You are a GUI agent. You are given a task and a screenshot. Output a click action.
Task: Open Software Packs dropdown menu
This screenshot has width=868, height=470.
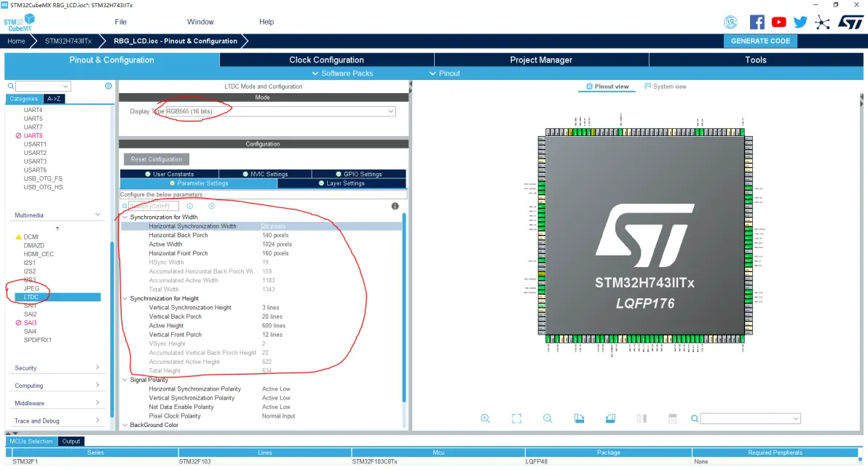(343, 73)
